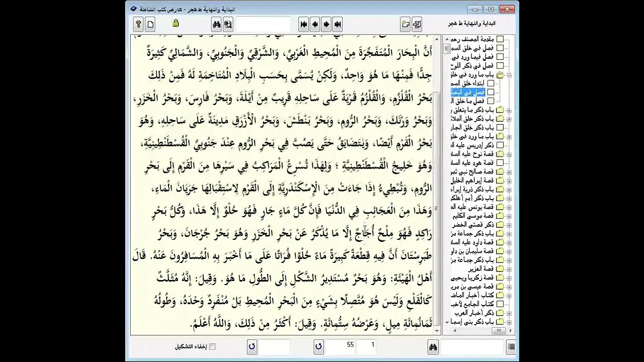The width and height of the screenshot is (644, 362).
Task: Click folder icon of قصة نوح عليه السلام
Action: click(x=500, y=154)
